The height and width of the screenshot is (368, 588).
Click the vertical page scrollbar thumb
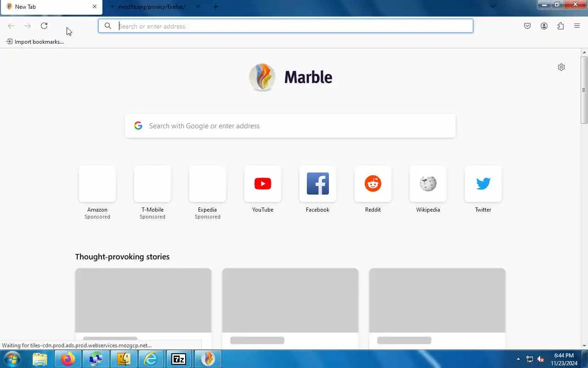pyautogui.click(x=584, y=90)
